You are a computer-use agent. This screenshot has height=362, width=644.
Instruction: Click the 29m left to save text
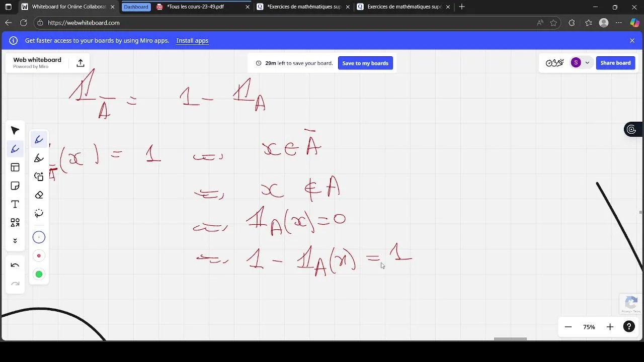click(x=299, y=63)
